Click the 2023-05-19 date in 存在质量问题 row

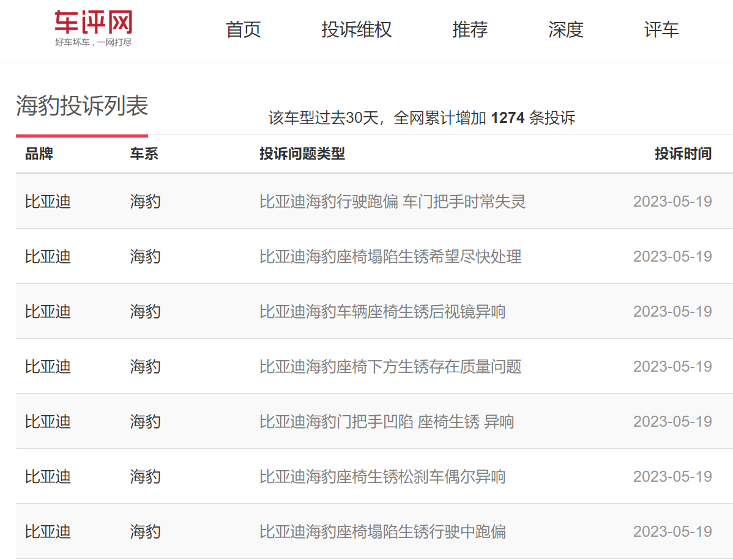pos(672,367)
